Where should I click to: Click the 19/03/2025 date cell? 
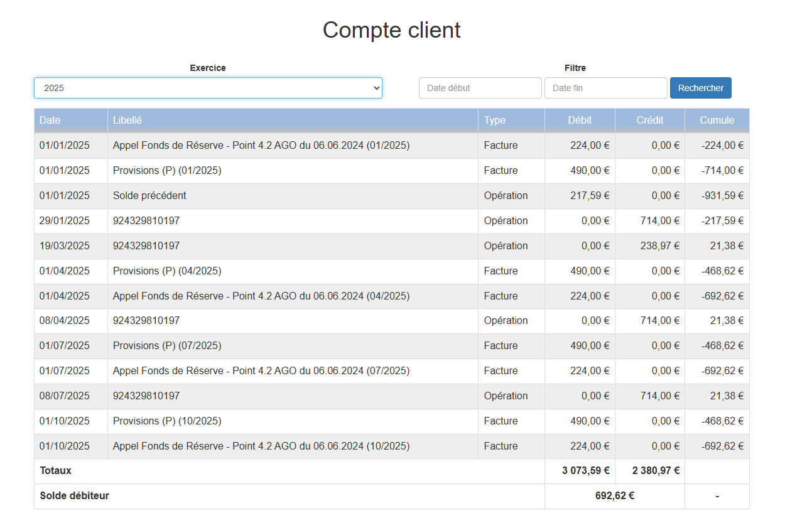65,246
